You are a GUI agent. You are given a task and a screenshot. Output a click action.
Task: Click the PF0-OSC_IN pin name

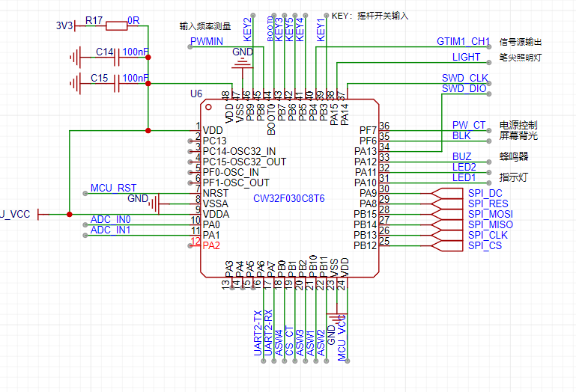pyautogui.click(x=231, y=173)
